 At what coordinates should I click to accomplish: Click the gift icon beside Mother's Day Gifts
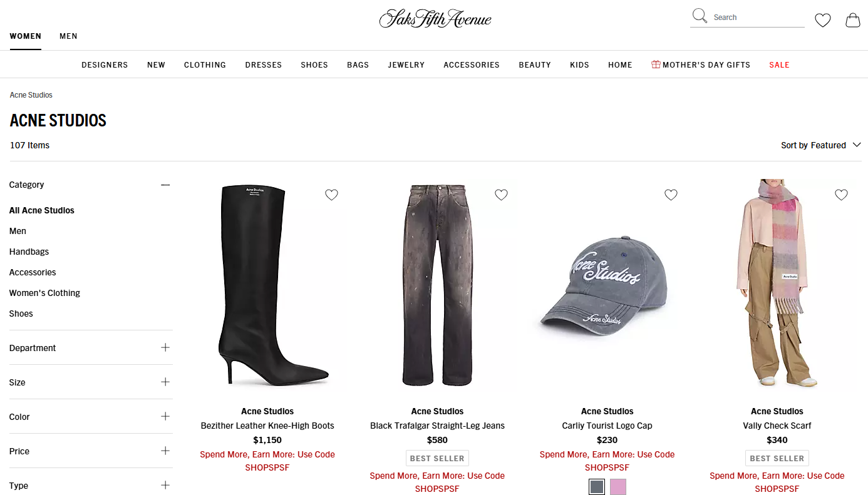656,64
